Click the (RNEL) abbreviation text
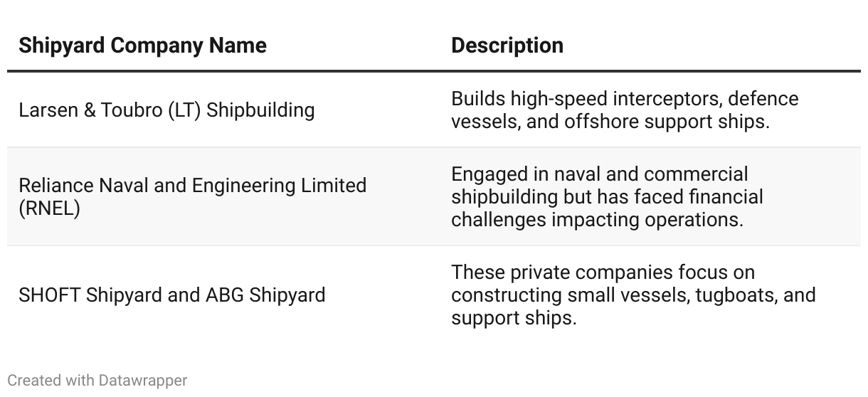This screenshot has height=397, width=868. click(x=49, y=209)
